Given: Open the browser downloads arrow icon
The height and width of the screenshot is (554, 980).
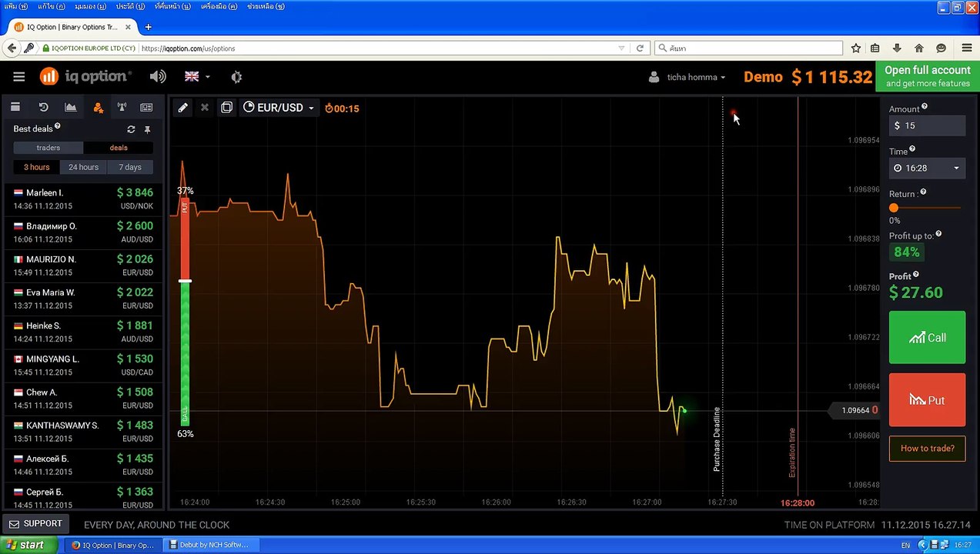Looking at the screenshot, I should click(897, 48).
